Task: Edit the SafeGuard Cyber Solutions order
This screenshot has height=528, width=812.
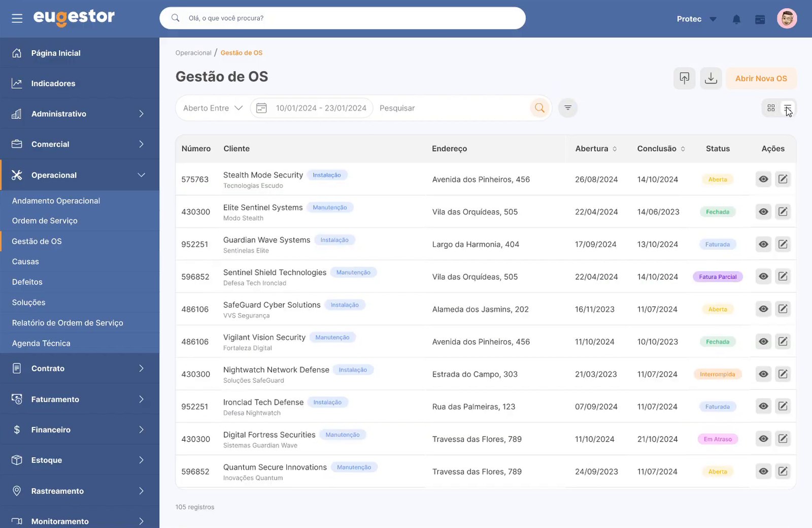Action: coord(783,309)
